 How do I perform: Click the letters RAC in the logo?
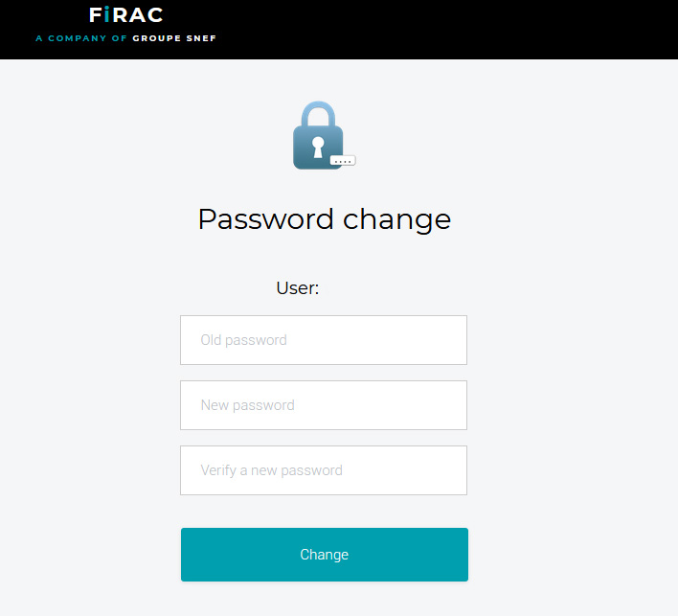[x=138, y=15]
